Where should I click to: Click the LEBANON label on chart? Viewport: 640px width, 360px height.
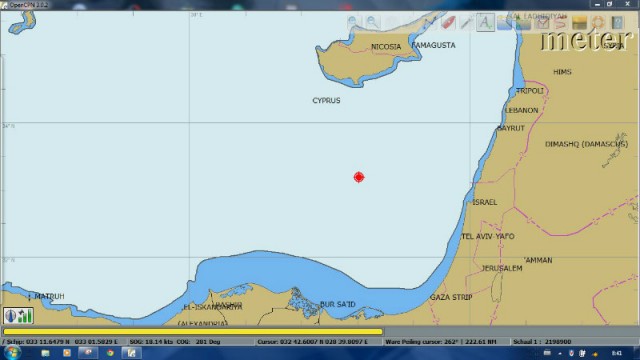tap(522, 110)
